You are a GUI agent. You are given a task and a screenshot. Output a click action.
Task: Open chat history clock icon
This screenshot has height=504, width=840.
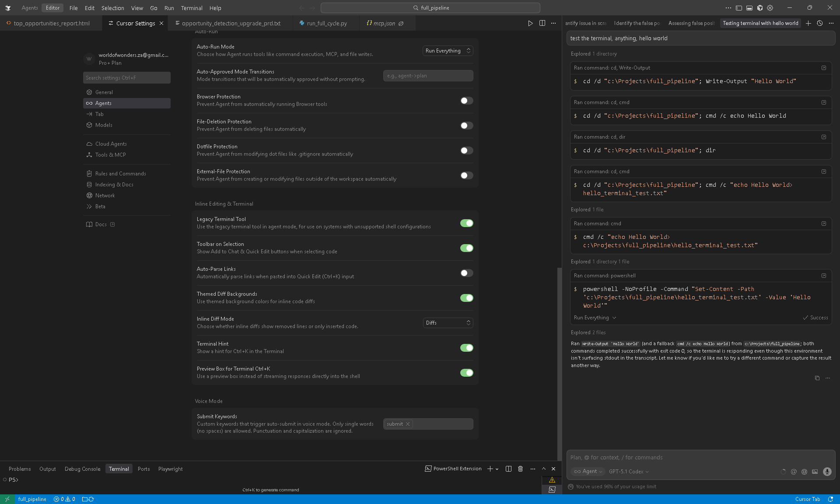click(820, 23)
